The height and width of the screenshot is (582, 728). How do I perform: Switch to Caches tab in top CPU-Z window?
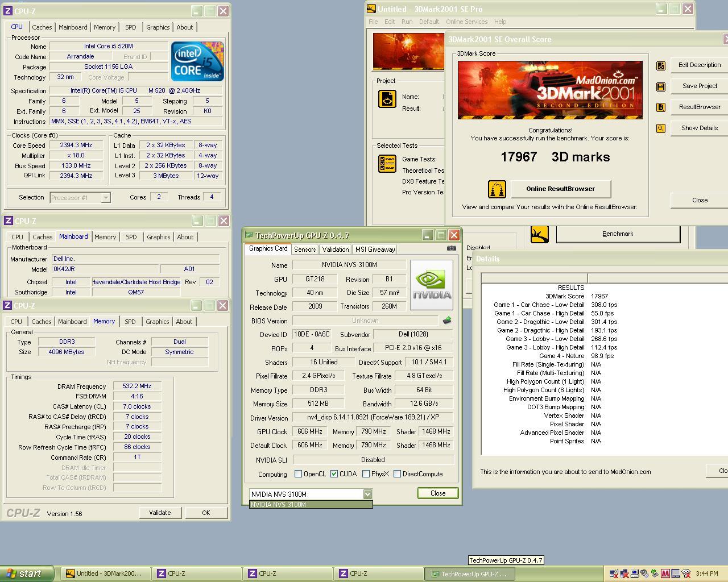coord(42,27)
